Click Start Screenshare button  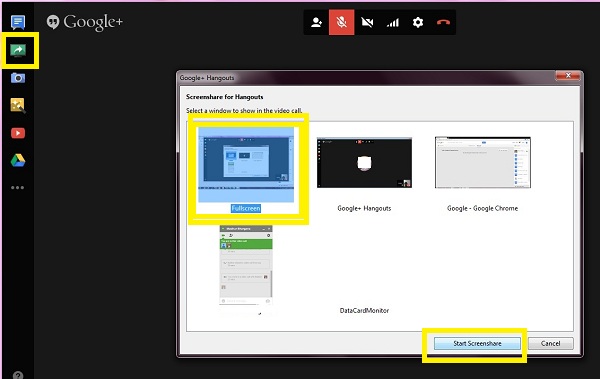477,343
